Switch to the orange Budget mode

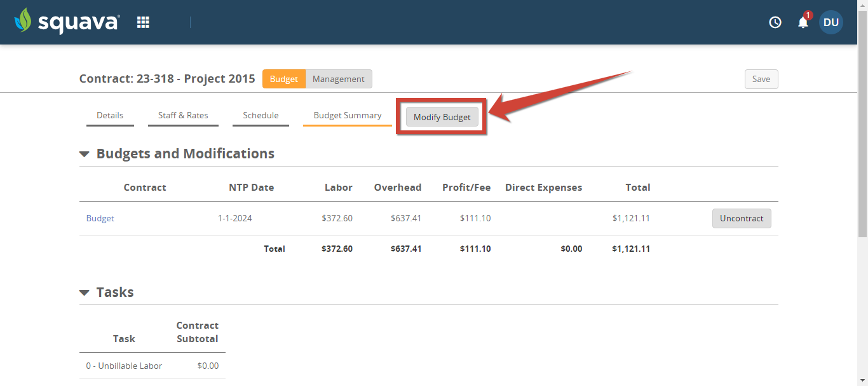click(x=283, y=79)
